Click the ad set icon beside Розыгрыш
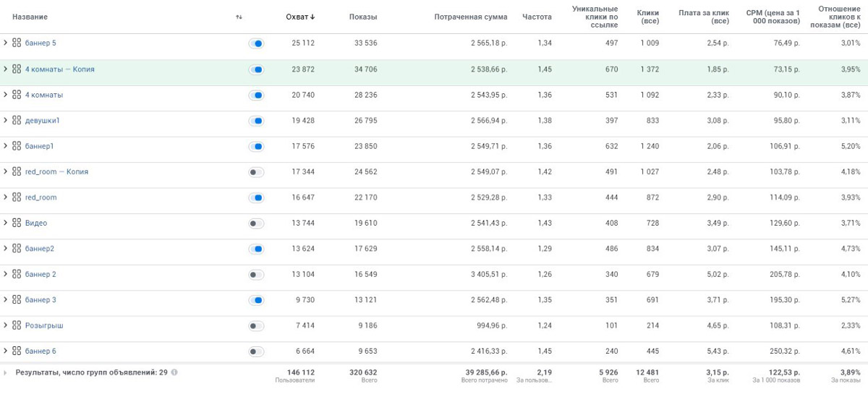This screenshot has height=397, width=868. pos(17,326)
